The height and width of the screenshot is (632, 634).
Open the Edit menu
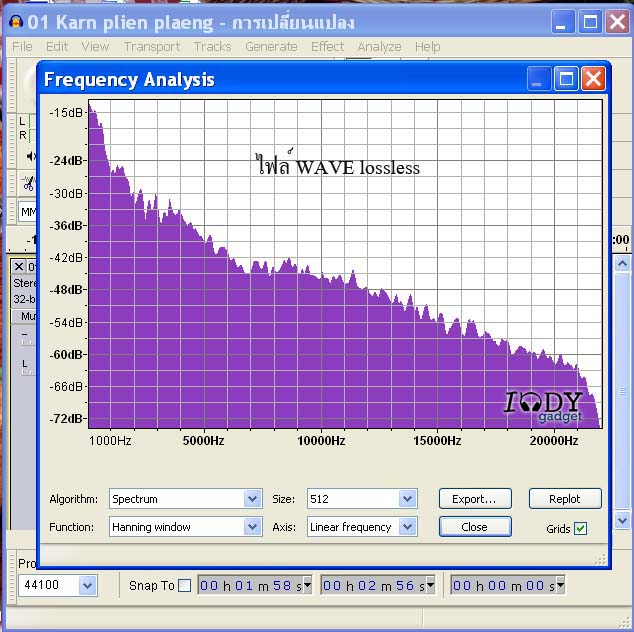coord(57,47)
